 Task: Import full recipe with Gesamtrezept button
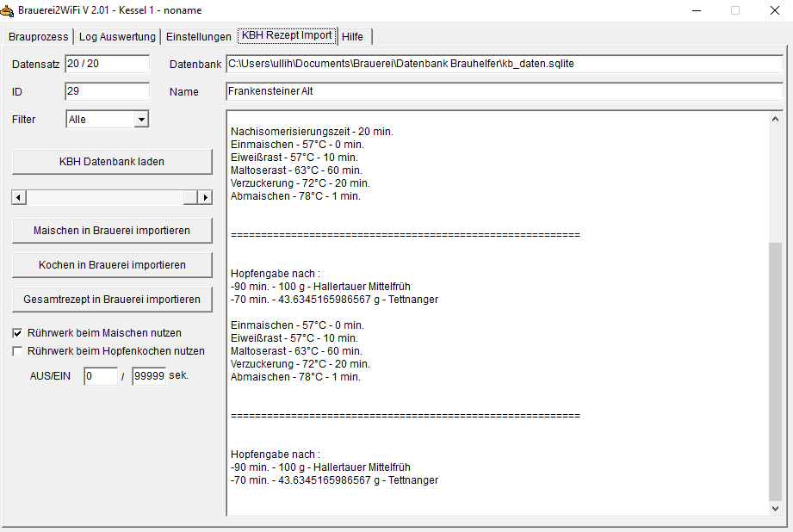pos(112,300)
